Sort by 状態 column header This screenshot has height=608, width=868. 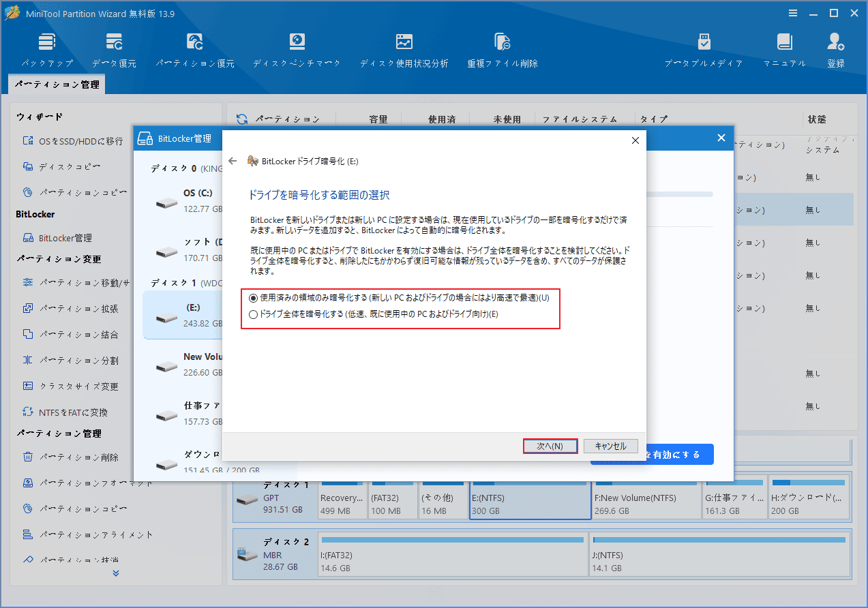(816, 119)
